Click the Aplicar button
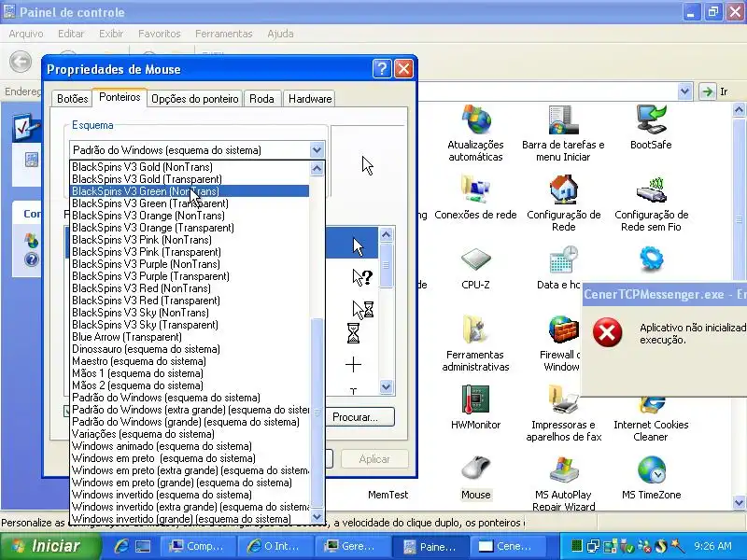 click(374, 459)
